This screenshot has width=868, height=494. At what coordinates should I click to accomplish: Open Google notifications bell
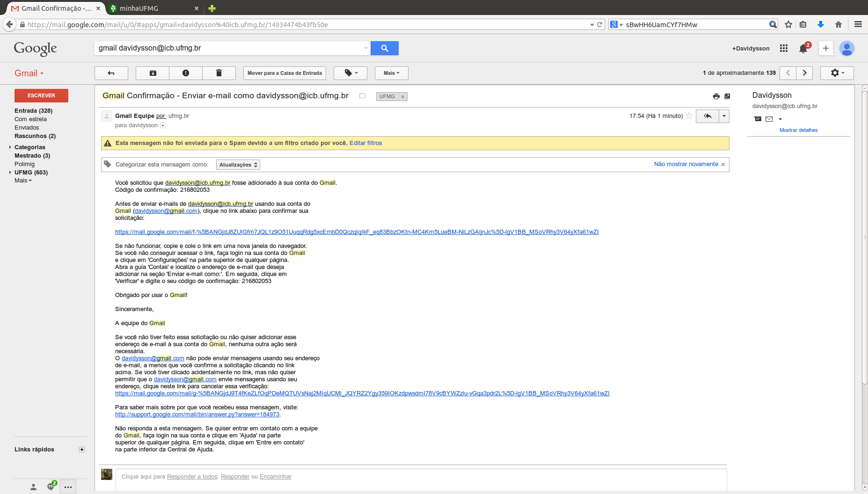click(803, 48)
